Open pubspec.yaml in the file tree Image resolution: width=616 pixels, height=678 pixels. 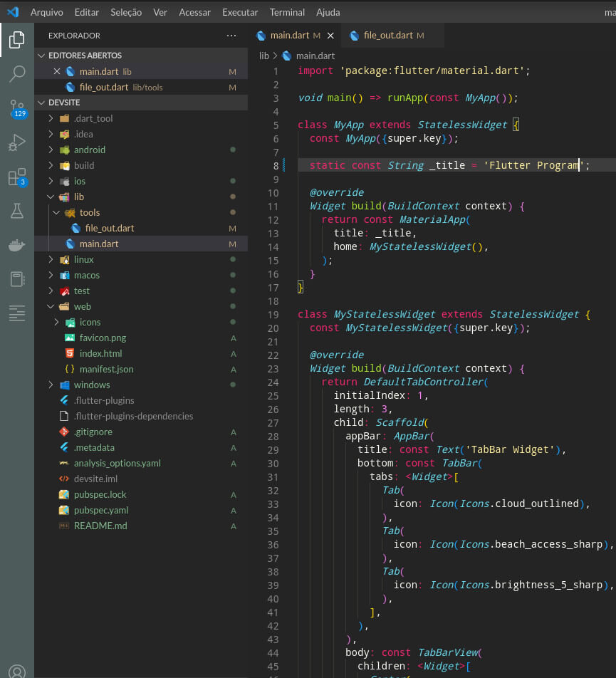[100, 511]
